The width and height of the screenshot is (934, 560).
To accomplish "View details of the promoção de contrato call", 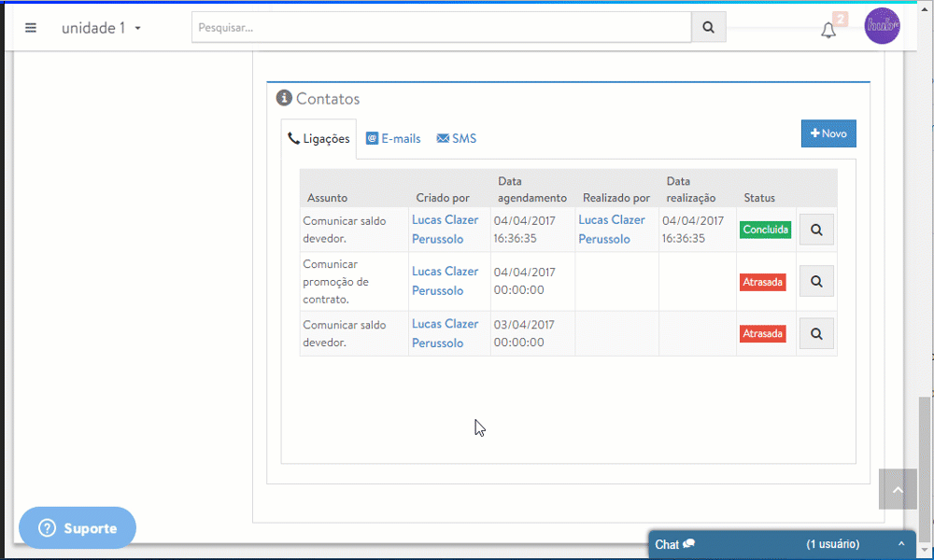I will (816, 281).
